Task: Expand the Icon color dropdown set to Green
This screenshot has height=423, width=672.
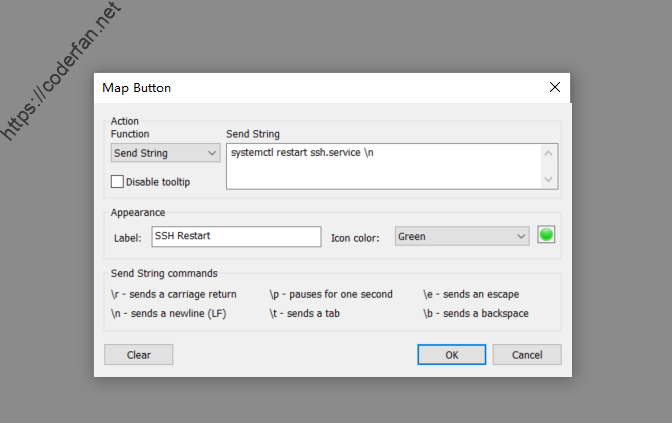Action: (462, 237)
